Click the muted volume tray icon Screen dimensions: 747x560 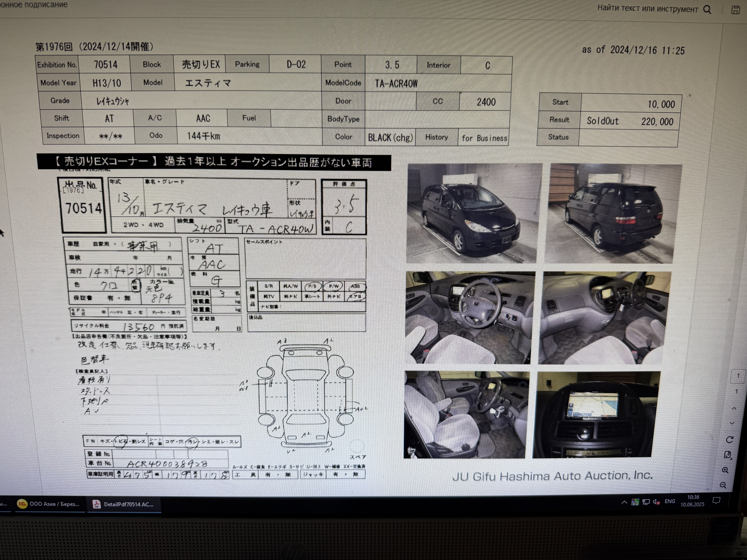(x=656, y=502)
